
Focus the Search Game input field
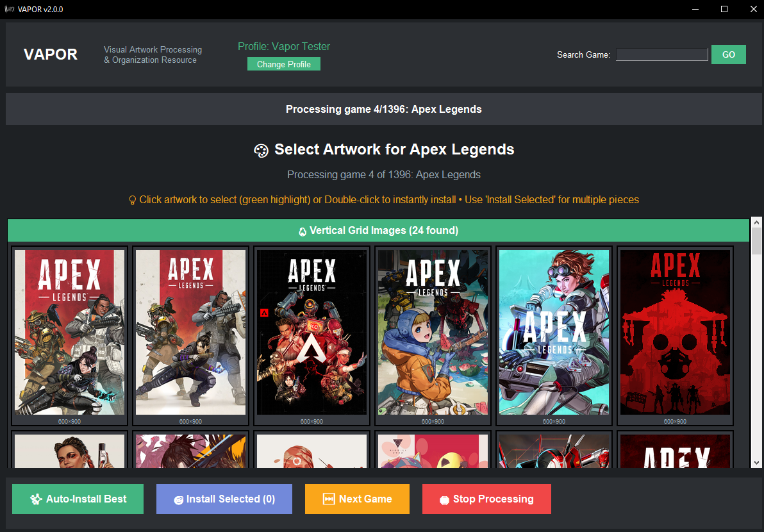tap(661, 54)
